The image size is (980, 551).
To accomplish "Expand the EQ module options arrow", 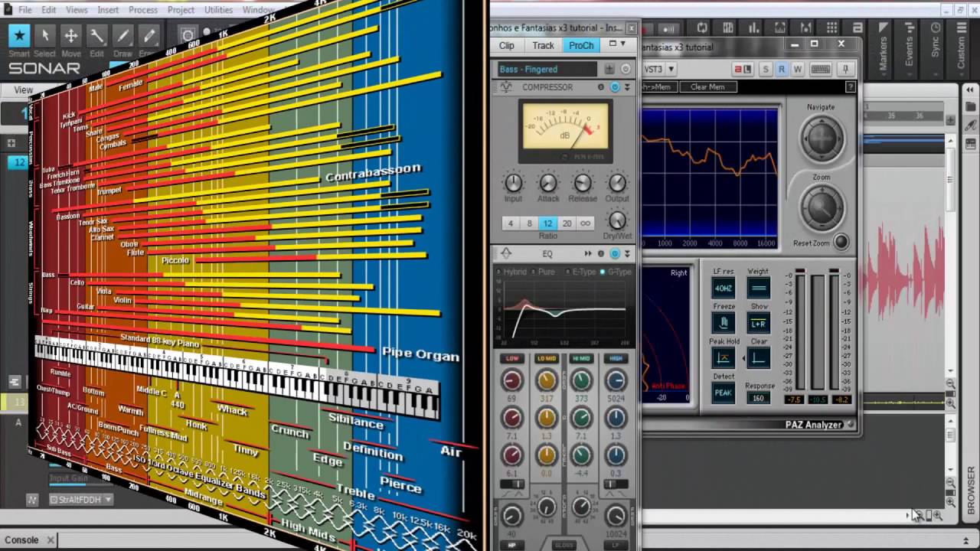I will click(x=627, y=253).
